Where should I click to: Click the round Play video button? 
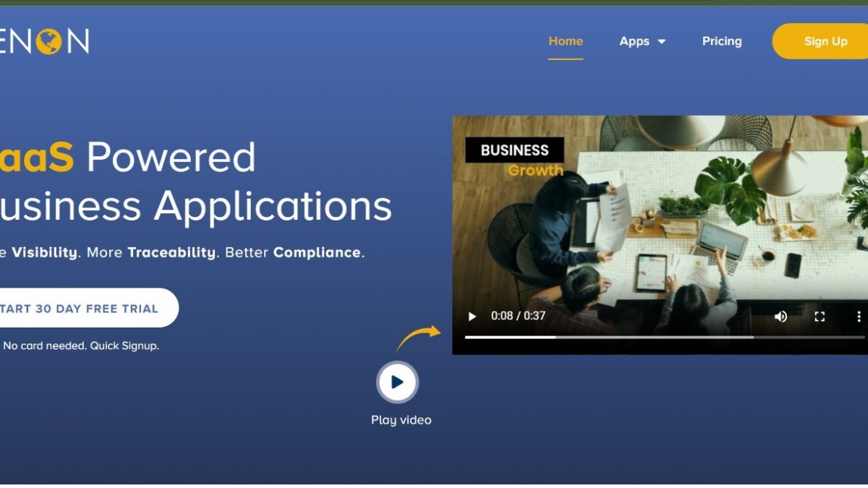click(397, 382)
